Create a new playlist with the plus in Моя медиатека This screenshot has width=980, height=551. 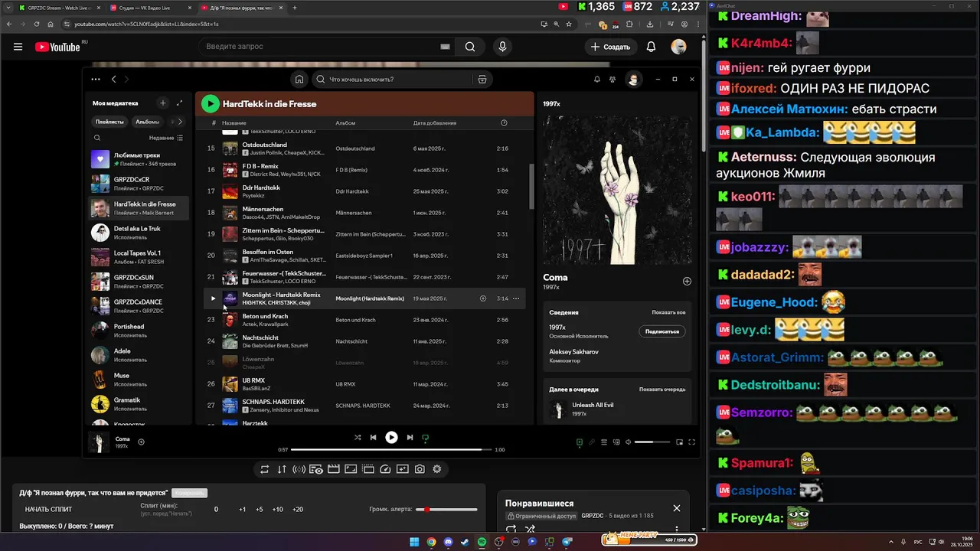click(162, 103)
